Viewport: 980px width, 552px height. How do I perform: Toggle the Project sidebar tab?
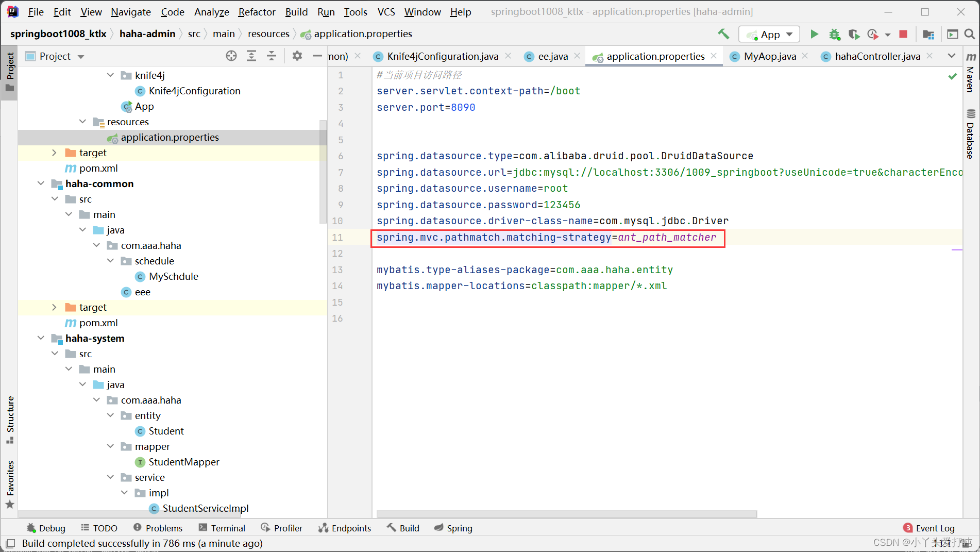tap(10, 72)
